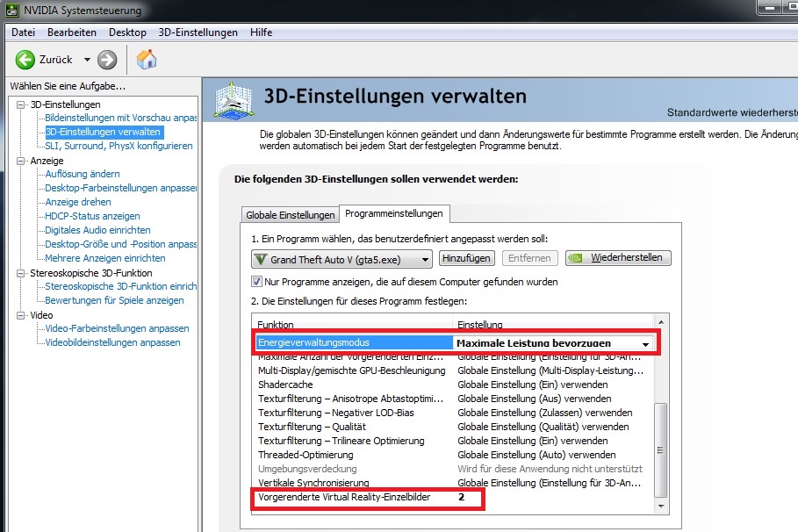Viewport: 798px width, 532px height.
Task: Open 'Desktop-Größe und -Position anpassen' task
Action: (x=120, y=244)
